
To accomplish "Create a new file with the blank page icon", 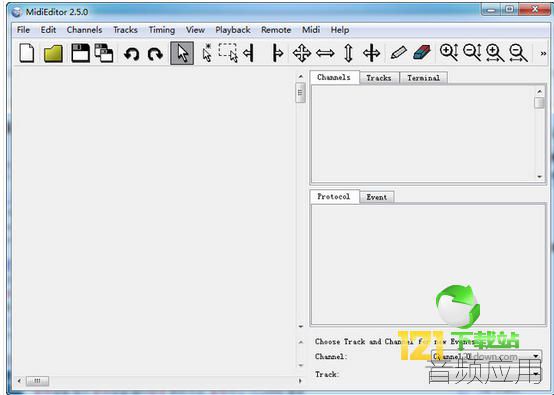I will tap(27, 53).
